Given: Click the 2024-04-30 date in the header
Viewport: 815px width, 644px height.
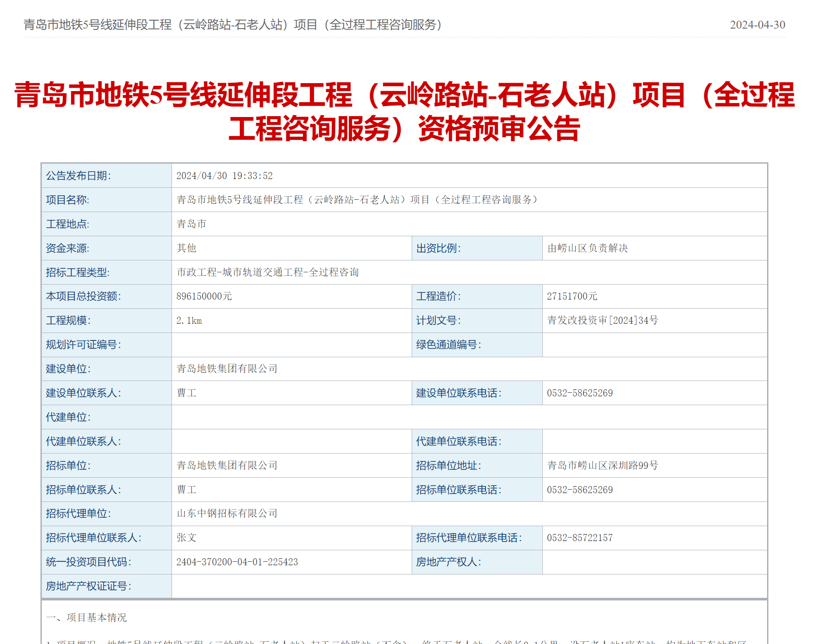Looking at the screenshot, I should (x=757, y=25).
